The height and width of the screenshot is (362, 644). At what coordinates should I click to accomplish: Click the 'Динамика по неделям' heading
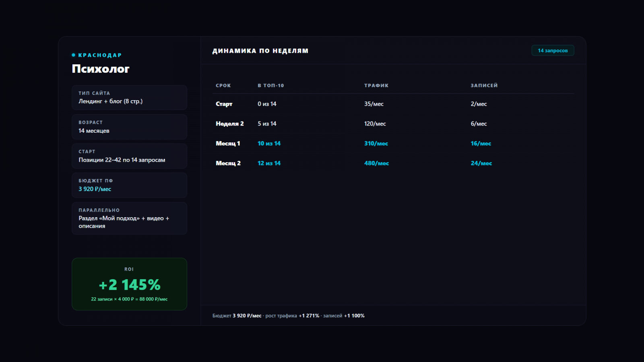click(260, 51)
